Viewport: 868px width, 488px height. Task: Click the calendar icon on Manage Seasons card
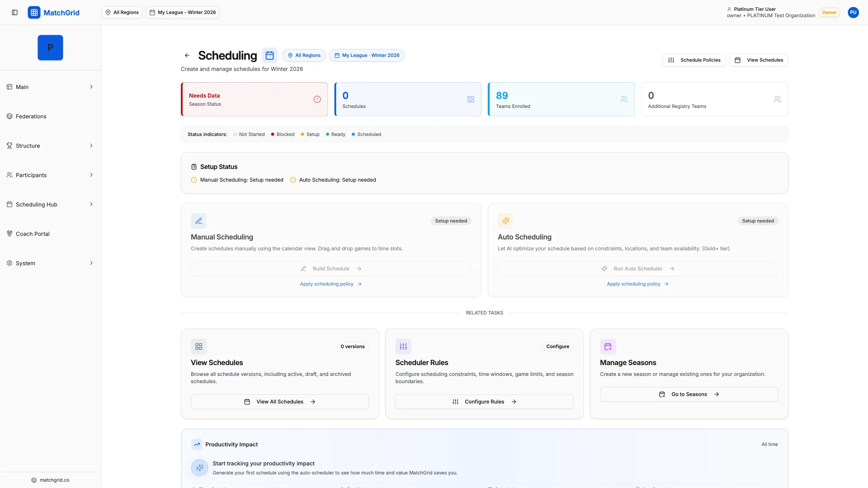[608, 346]
